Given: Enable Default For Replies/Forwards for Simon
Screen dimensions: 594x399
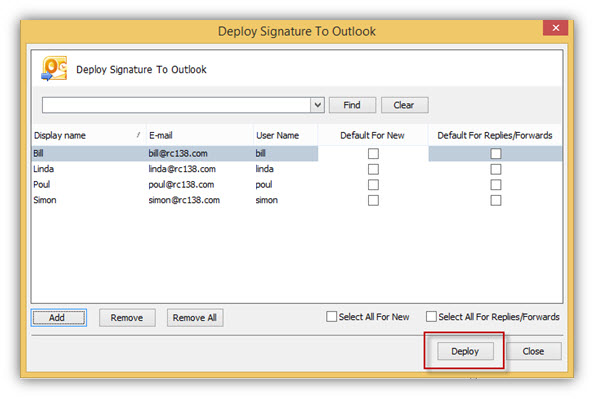Looking at the screenshot, I should point(496,200).
